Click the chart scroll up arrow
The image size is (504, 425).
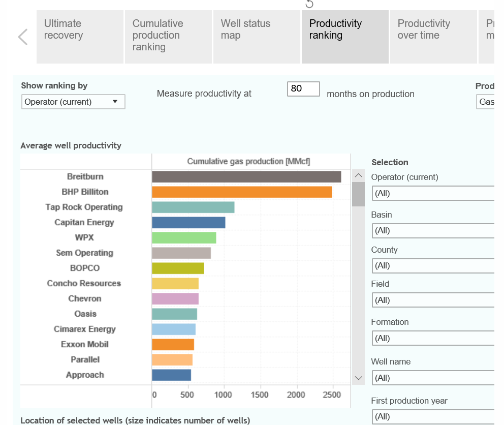click(358, 175)
